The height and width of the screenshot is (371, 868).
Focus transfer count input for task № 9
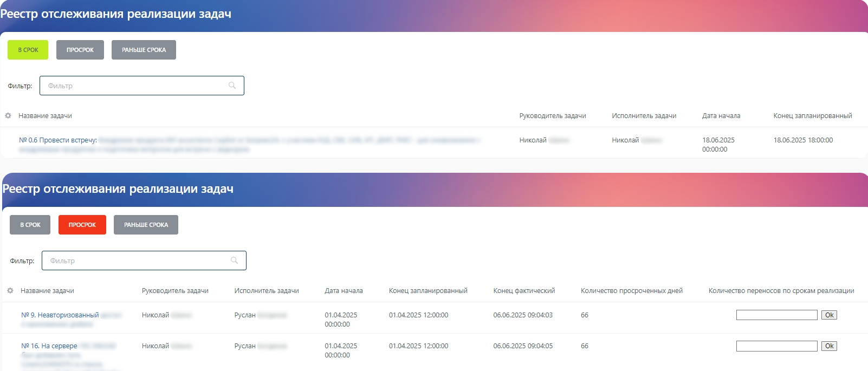tap(777, 315)
